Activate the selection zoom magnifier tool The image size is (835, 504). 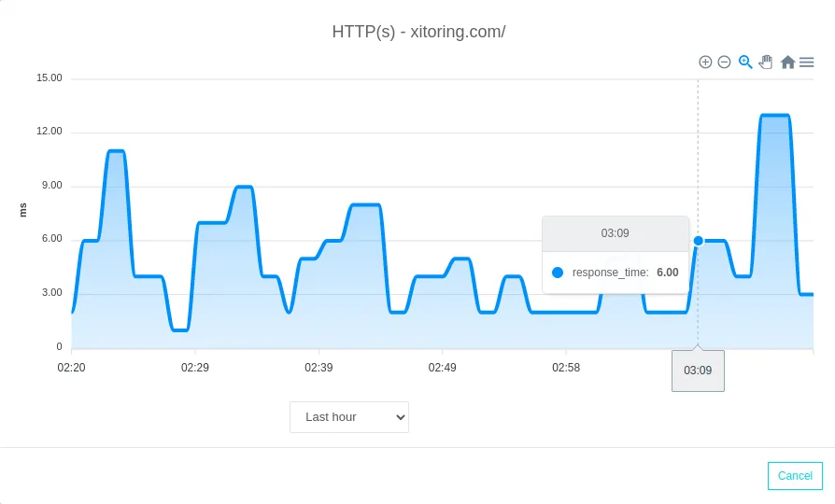(745, 63)
